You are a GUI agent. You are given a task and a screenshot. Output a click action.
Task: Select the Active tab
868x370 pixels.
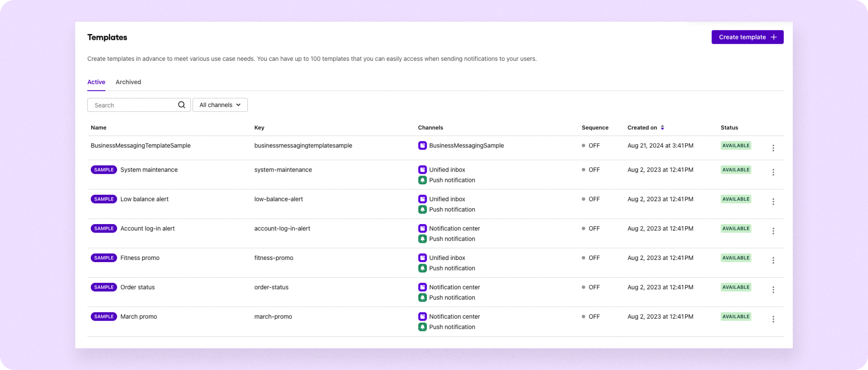[96, 82]
